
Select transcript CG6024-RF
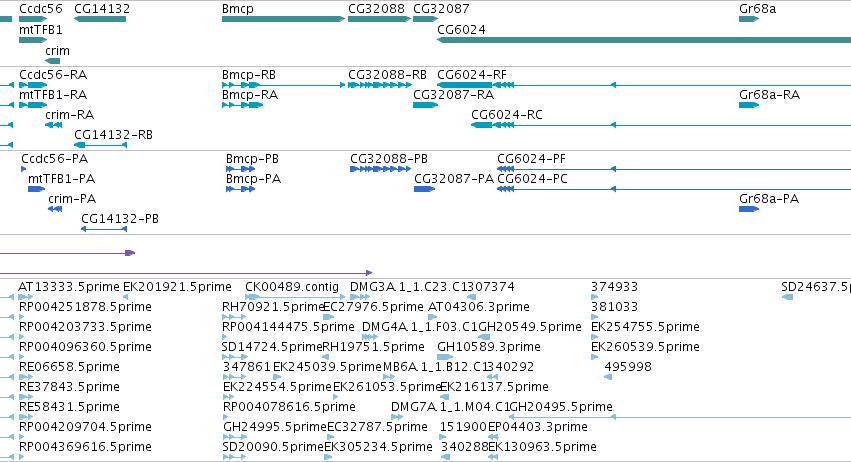(x=472, y=74)
